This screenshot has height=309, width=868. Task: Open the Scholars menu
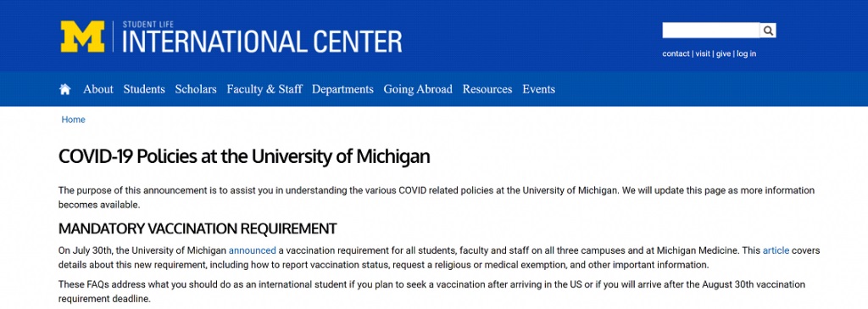[196, 89]
